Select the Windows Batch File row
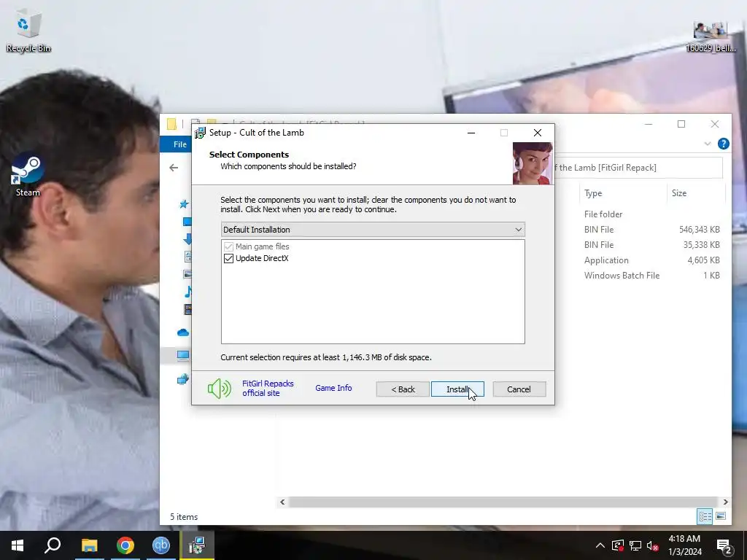This screenshot has width=747, height=560. click(x=651, y=275)
